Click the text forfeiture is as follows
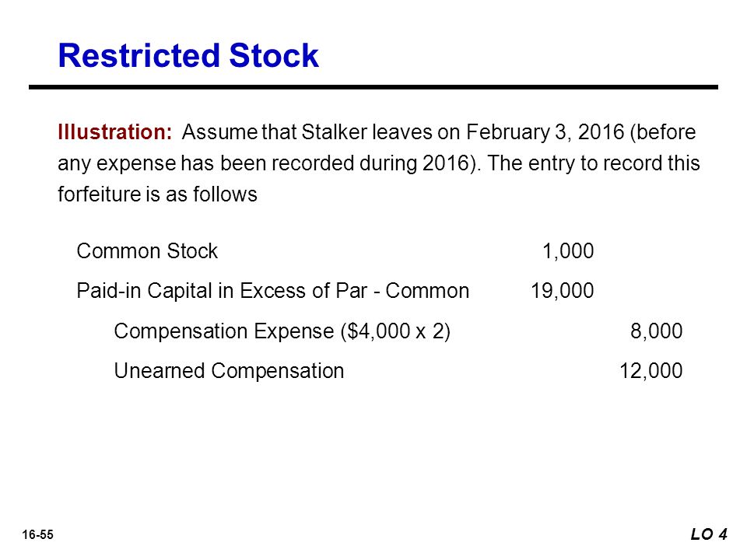Image resolution: width=747 pixels, height=560 pixels. coord(158,194)
